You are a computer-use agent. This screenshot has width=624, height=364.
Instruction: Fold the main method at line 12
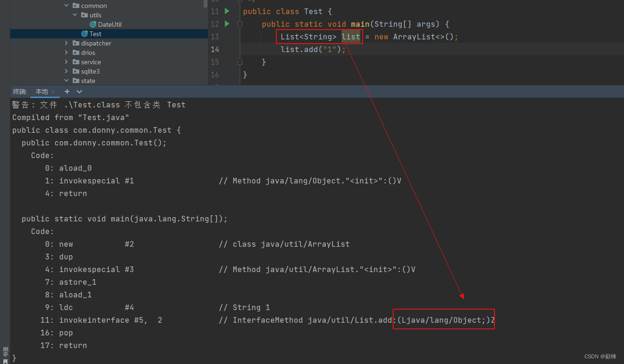click(x=240, y=23)
